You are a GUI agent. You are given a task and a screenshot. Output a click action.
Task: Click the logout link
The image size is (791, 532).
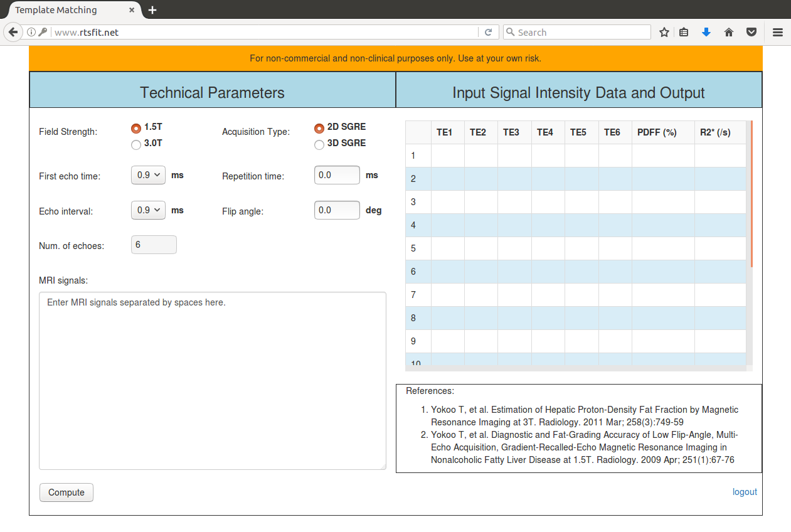point(745,492)
